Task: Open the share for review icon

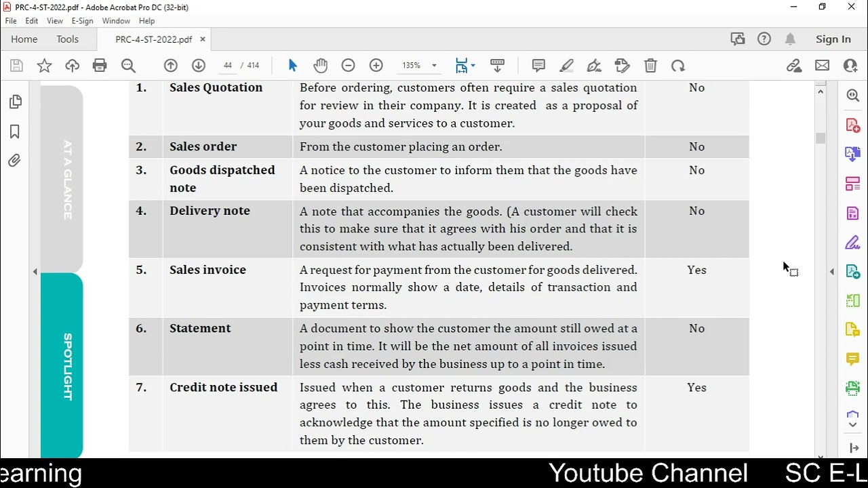Action: click(738, 39)
